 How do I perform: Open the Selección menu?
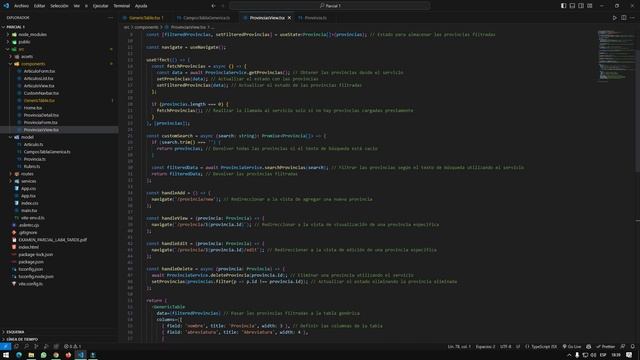point(59,6)
